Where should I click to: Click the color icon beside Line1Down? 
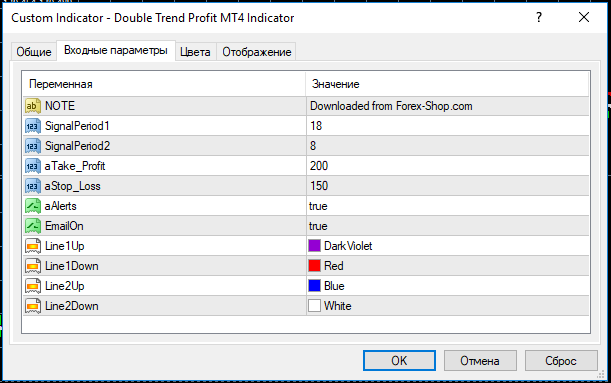click(x=33, y=266)
